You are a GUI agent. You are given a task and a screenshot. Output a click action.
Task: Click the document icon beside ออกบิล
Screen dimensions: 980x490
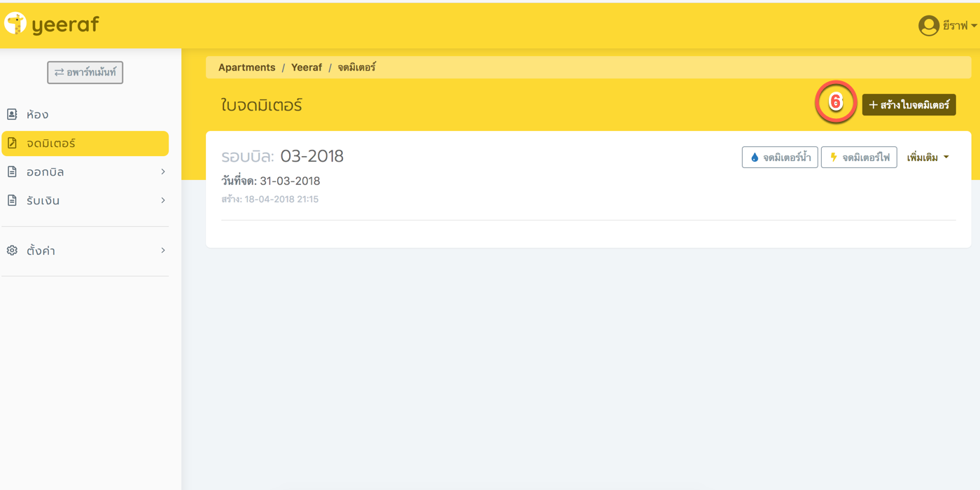point(12,171)
